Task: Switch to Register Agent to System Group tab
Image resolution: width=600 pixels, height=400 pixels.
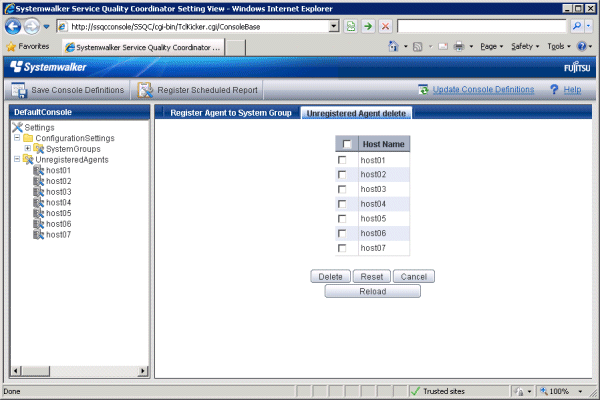Action: coord(231,113)
